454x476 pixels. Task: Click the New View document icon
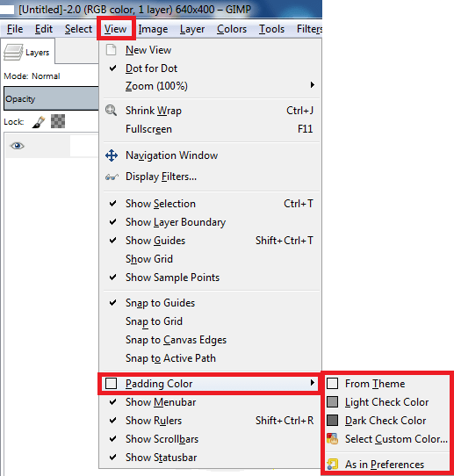click(111, 50)
